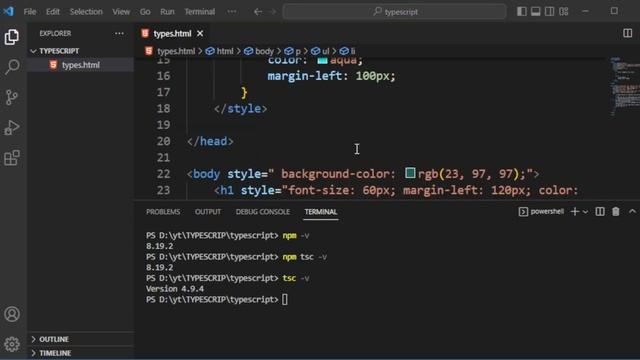Open the Source Control view
This screenshot has width=640, height=360.
coord(12,97)
